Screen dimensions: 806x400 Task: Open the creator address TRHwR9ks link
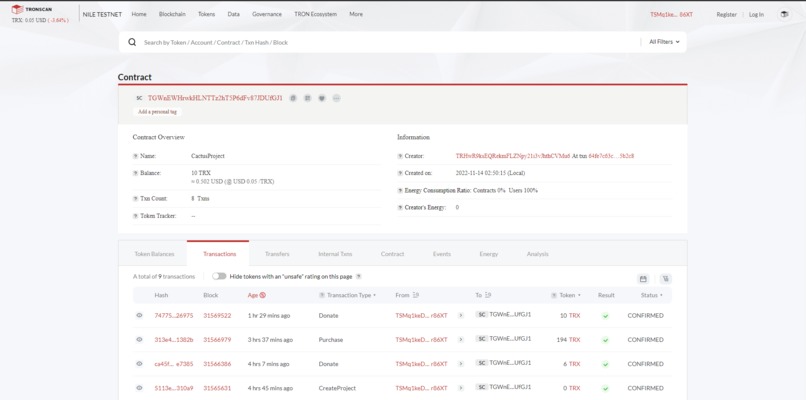tap(512, 156)
